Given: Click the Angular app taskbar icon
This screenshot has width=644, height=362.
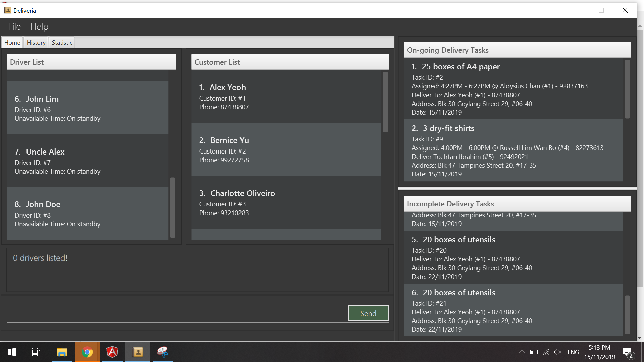Looking at the screenshot, I should 112,352.
